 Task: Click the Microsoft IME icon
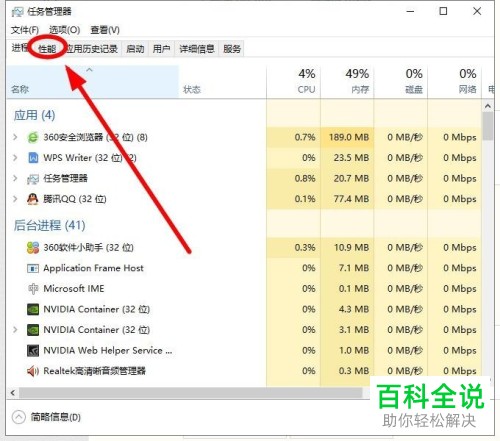[x=33, y=289]
